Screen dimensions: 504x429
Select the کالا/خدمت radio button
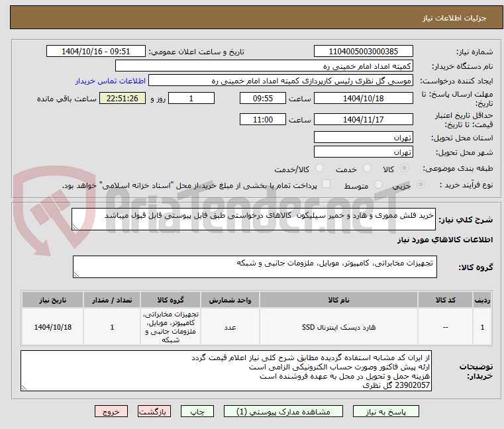[319, 168]
